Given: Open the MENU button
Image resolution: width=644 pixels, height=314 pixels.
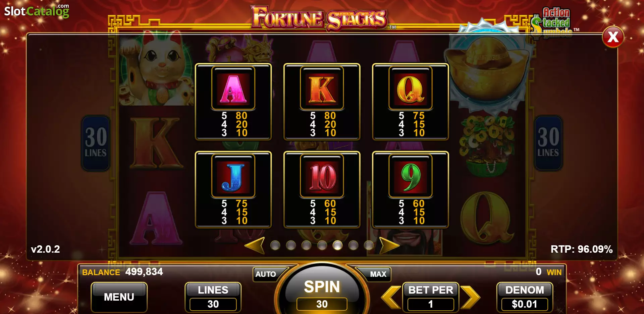Looking at the screenshot, I should pos(119,297).
